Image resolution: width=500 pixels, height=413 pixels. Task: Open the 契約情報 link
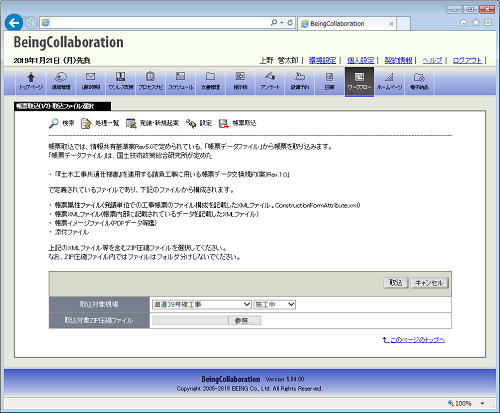tap(398, 60)
